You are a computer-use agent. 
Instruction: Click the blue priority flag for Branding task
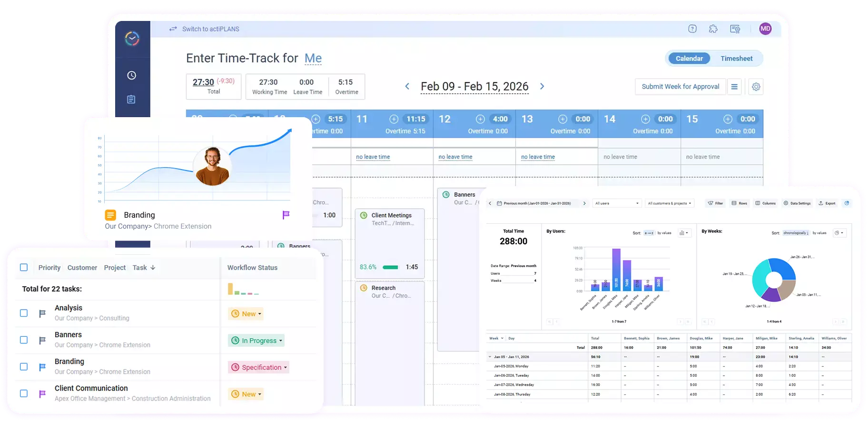42,367
